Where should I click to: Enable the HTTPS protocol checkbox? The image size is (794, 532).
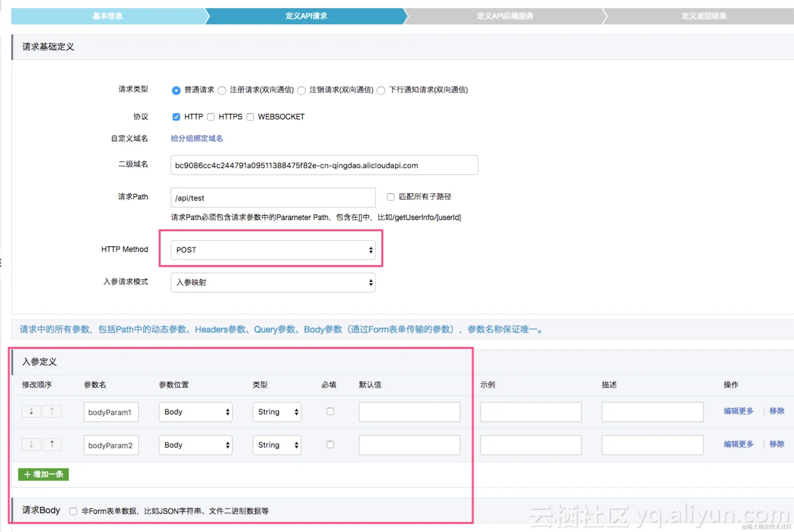(x=211, y=117)
